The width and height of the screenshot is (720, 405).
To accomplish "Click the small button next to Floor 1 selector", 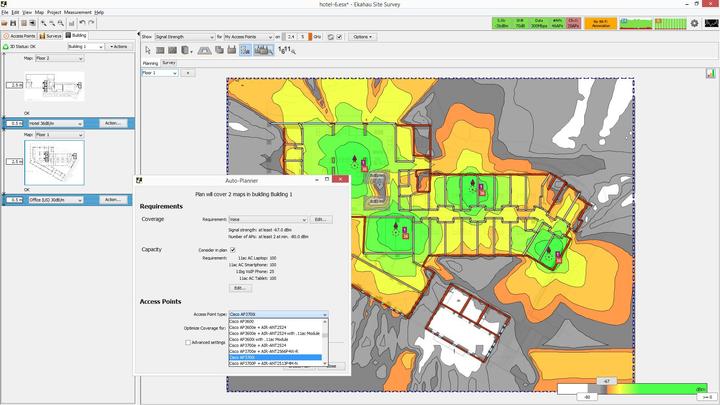I will (188, 73).
